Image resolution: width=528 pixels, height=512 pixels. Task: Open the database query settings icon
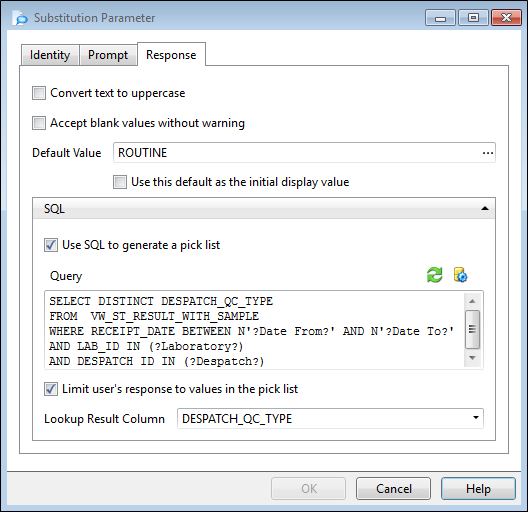(x=460, y=275)
